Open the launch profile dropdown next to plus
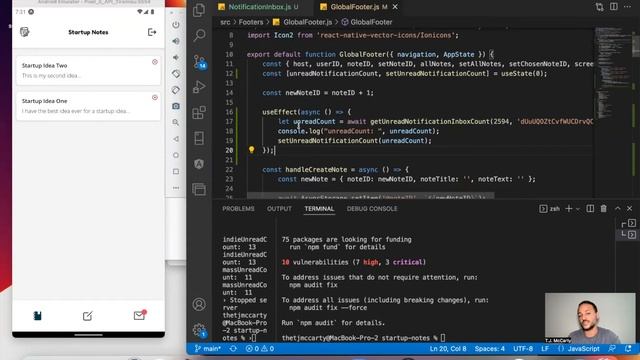Image resolution: width=640 pixels, height=360 pixels. pyautogui.click(x=578, y=209)
